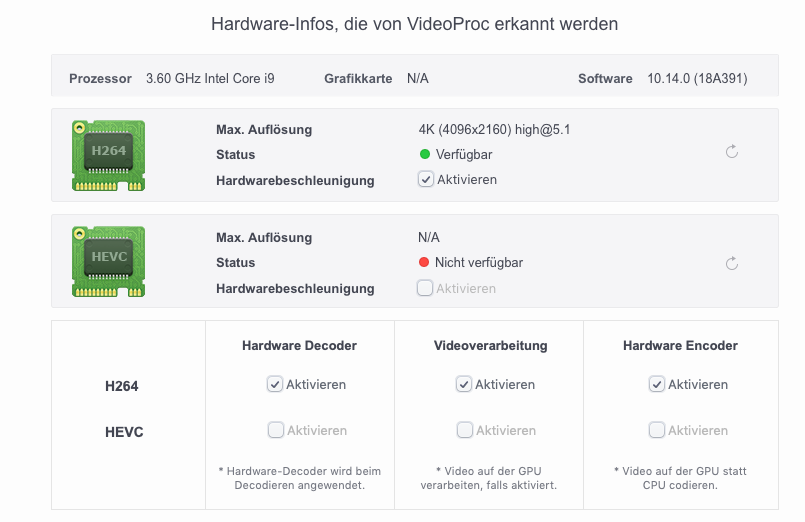Click the Videoverarbeitung column header
This screenshot has width=805, height=522.
tap(490, 346)
